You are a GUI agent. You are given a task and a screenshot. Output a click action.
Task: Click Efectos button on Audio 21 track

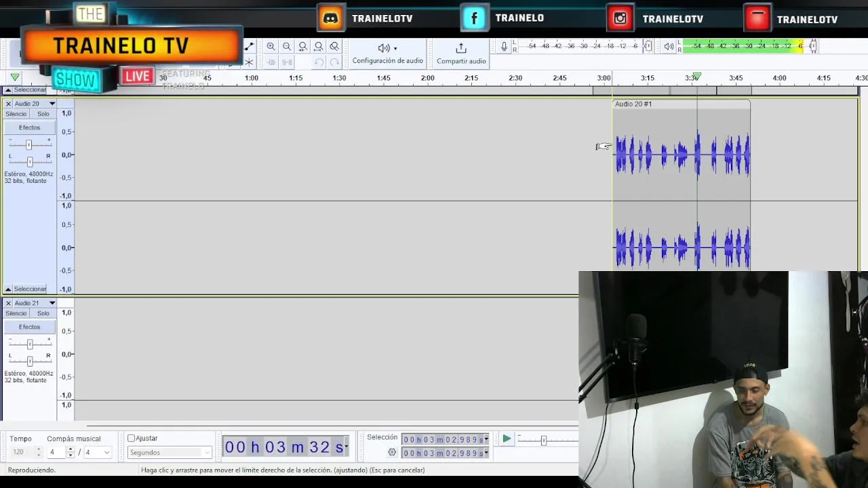[29, 327]
